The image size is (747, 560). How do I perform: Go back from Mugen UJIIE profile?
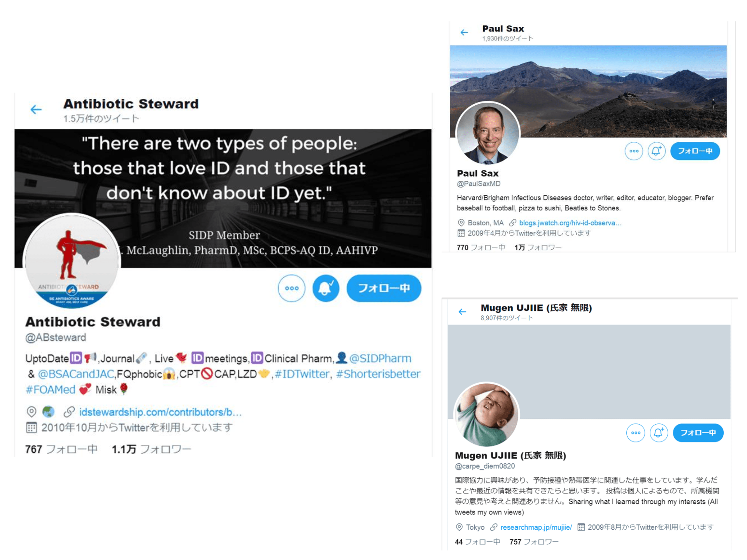[462, 311]
